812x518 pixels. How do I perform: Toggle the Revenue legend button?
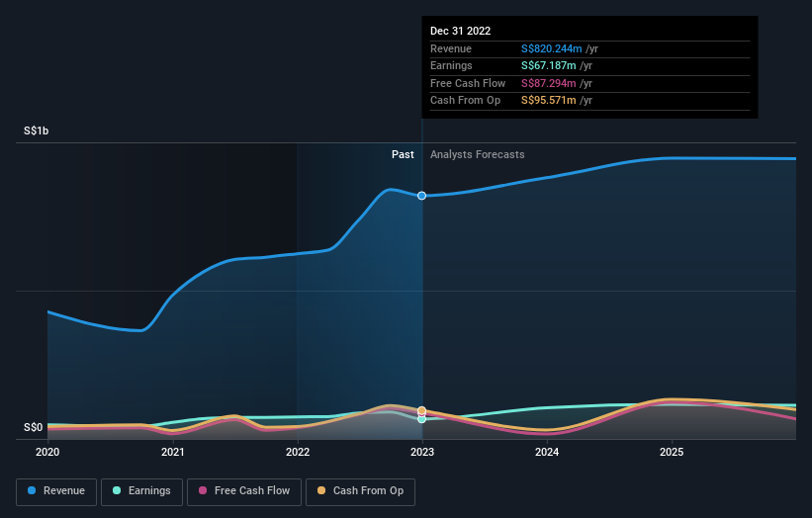point(56,491)
